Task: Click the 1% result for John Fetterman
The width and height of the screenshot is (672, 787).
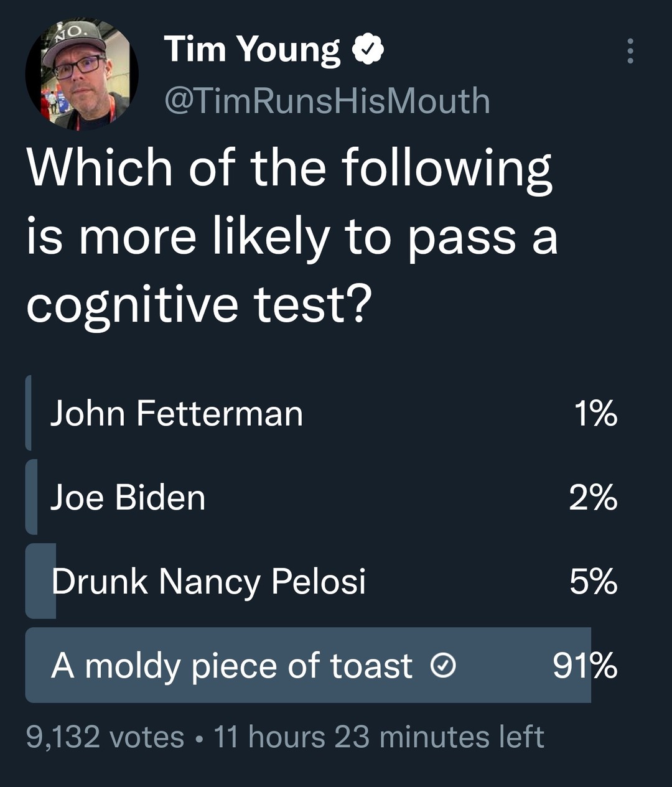Action: coord(595,413)
